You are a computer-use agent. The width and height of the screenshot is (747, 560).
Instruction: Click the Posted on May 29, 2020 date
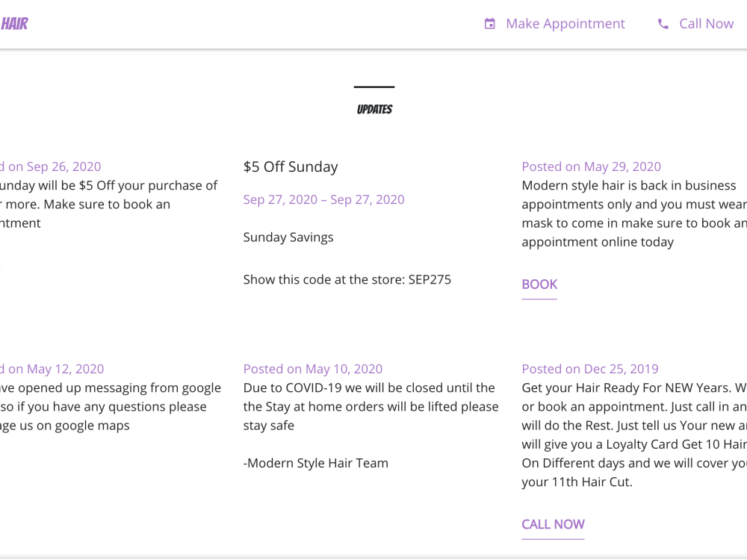591,166
